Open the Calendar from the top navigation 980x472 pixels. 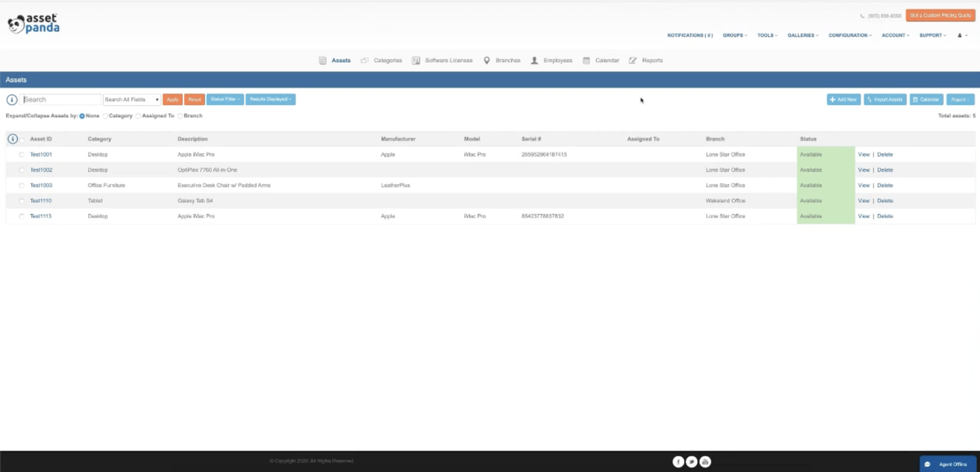[x=606, y=60]
